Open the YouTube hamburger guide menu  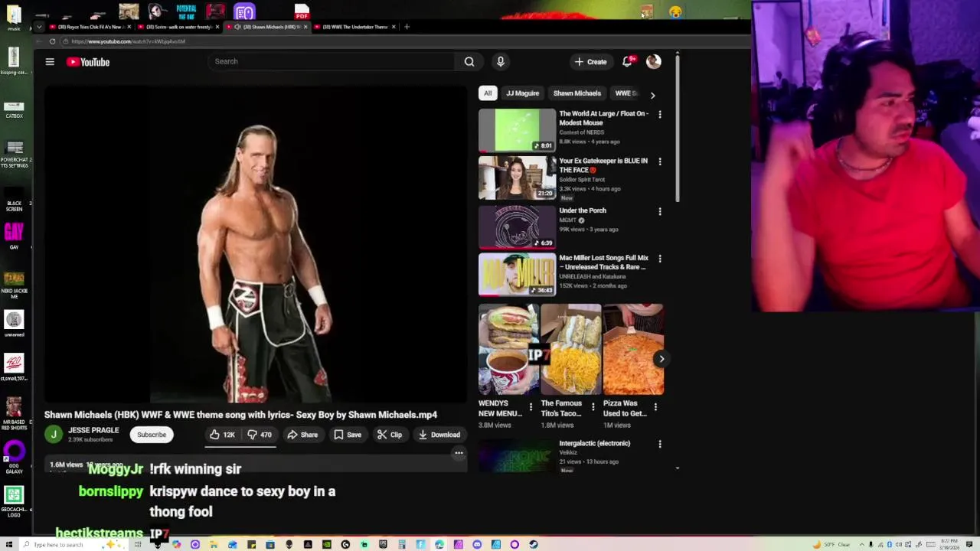coord(50,62)
